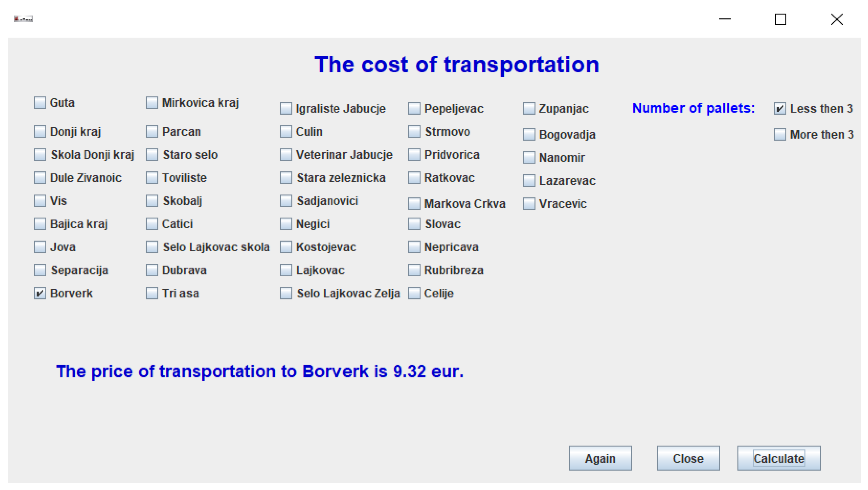Check the Guta destination

click(40, 103)
